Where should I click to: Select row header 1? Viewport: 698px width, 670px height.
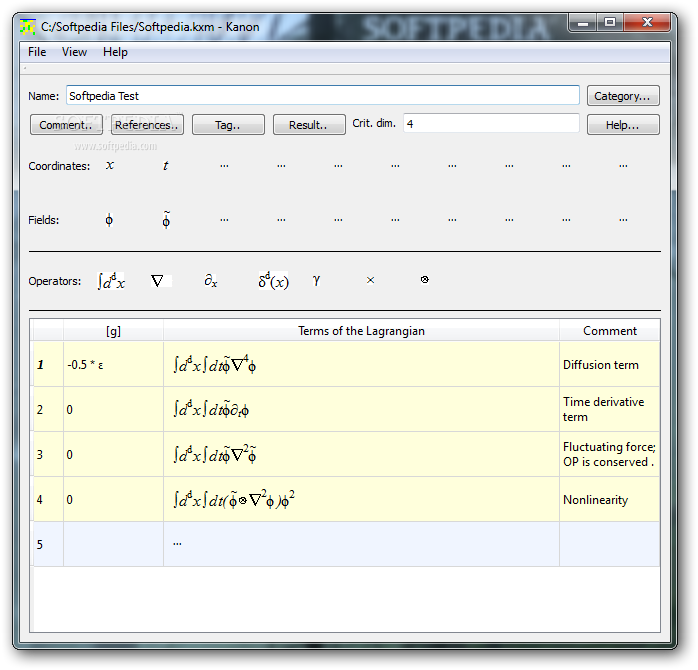tap(47, 365)
